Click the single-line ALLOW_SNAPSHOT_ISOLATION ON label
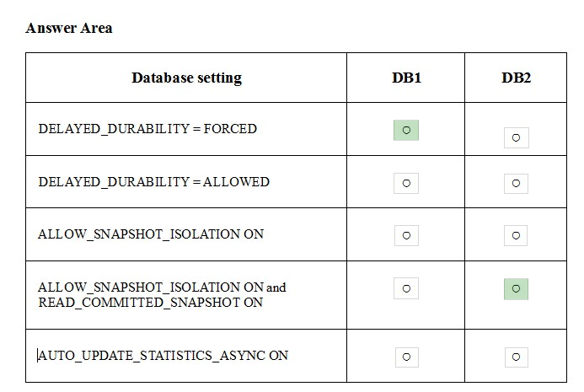584x392 pixels. tap(151, 234)
